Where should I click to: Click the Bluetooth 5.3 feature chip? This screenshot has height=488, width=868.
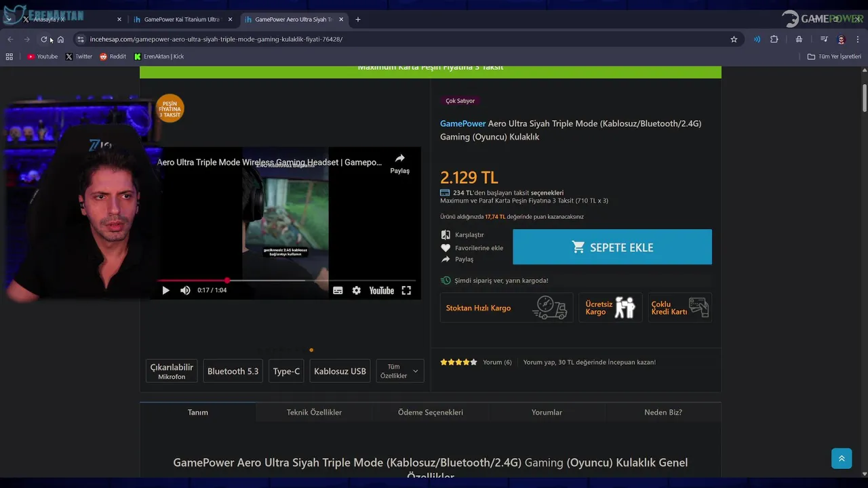pos(233,371)
